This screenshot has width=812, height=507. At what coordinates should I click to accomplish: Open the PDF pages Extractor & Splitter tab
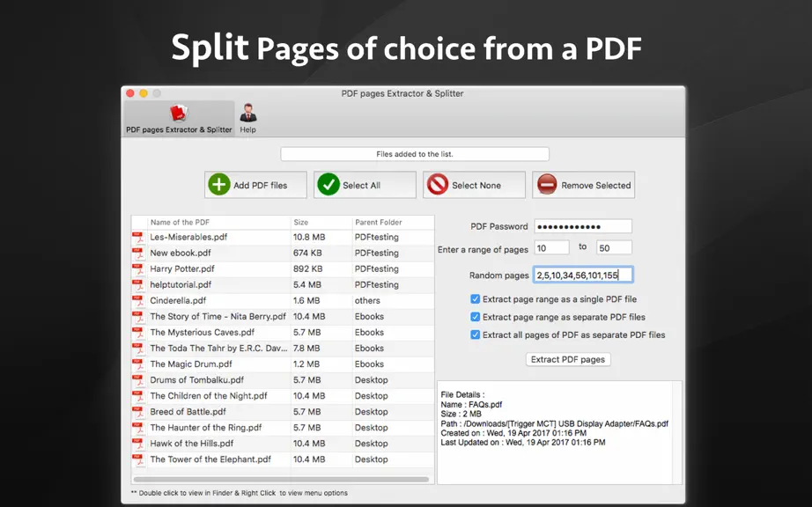pos(179,119)
